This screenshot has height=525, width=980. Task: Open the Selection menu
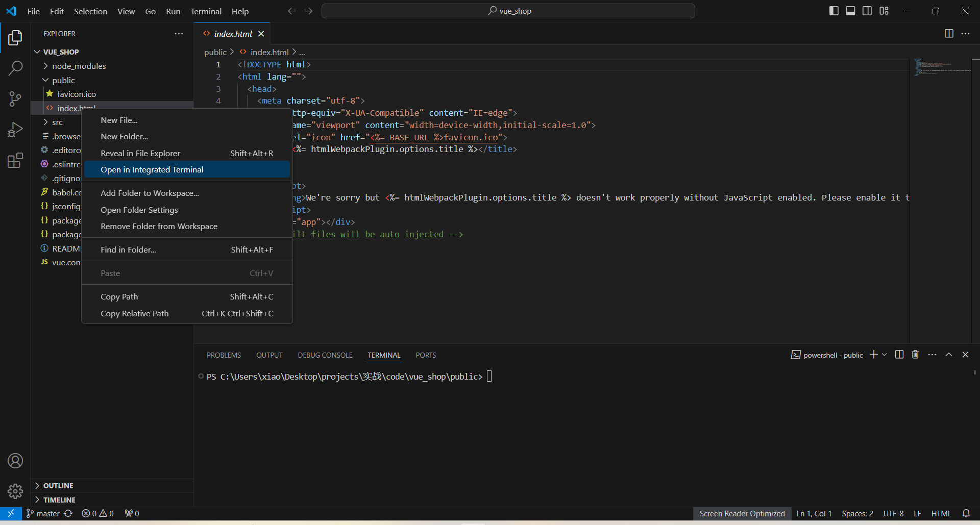90,11
